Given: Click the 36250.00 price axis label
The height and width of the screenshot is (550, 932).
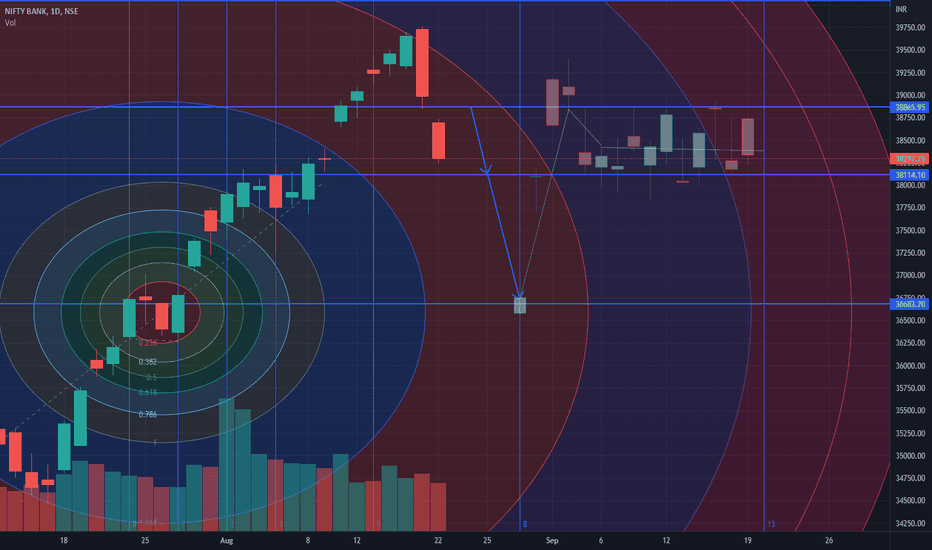Looking at the screenshot, I should pos(910,343).
